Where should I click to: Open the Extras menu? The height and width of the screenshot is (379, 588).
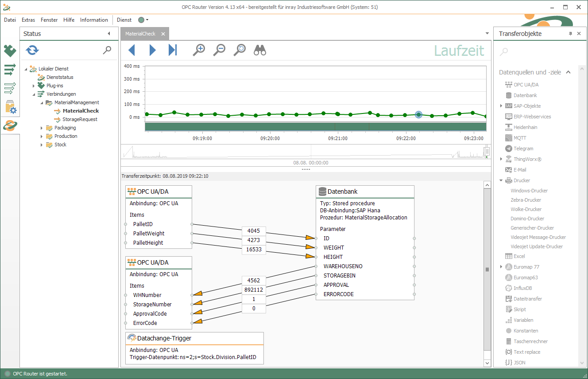(28, 20)
